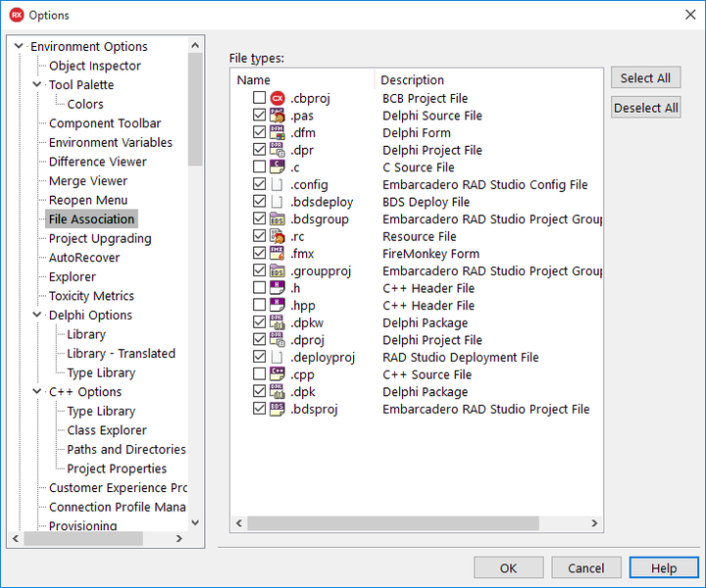The width and height of the screenshot is (706, 588).
Task: Click the .h header file icon
Action: coord(277,288)
